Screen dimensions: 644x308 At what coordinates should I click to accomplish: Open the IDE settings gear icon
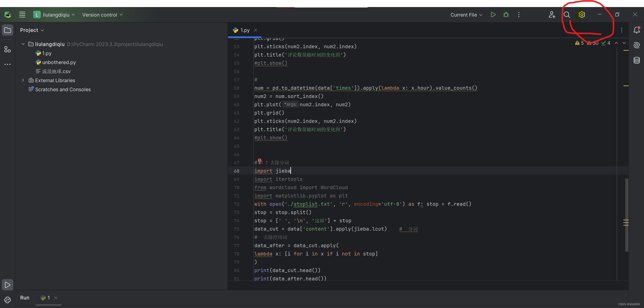[582, 15]
